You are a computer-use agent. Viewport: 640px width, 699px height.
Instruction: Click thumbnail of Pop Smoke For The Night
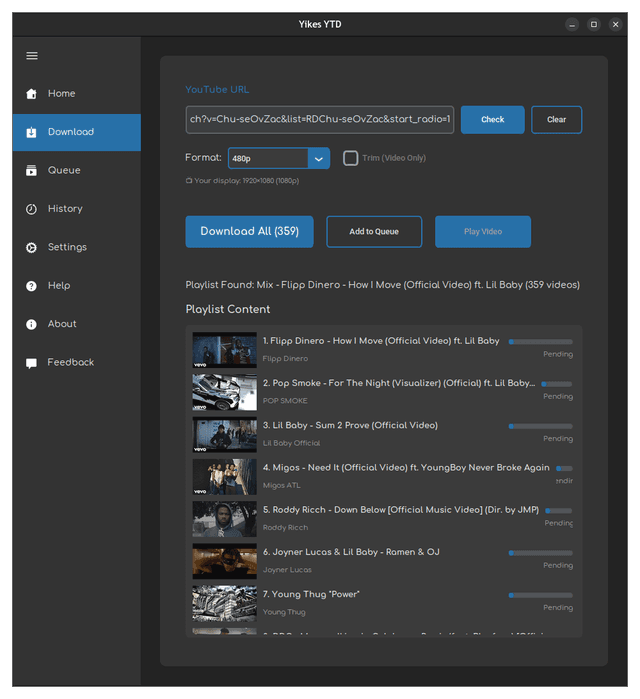pos(225,392)
